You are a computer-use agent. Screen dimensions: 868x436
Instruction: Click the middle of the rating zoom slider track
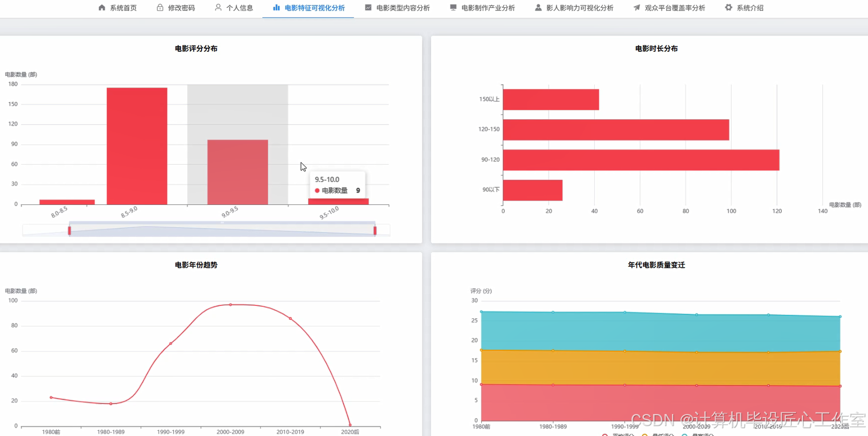[222, 230]
